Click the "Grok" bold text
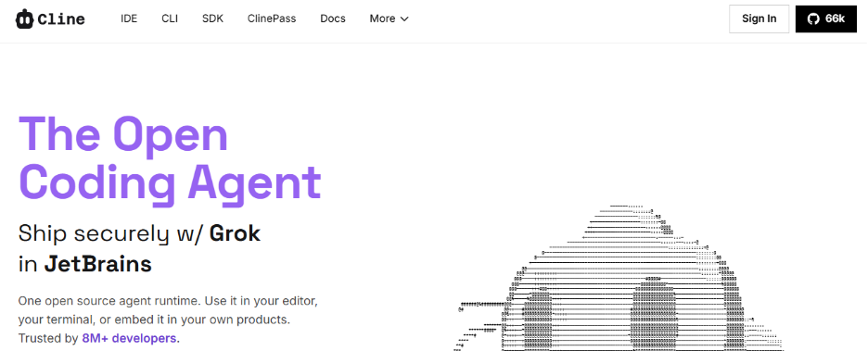 (235, 233)
